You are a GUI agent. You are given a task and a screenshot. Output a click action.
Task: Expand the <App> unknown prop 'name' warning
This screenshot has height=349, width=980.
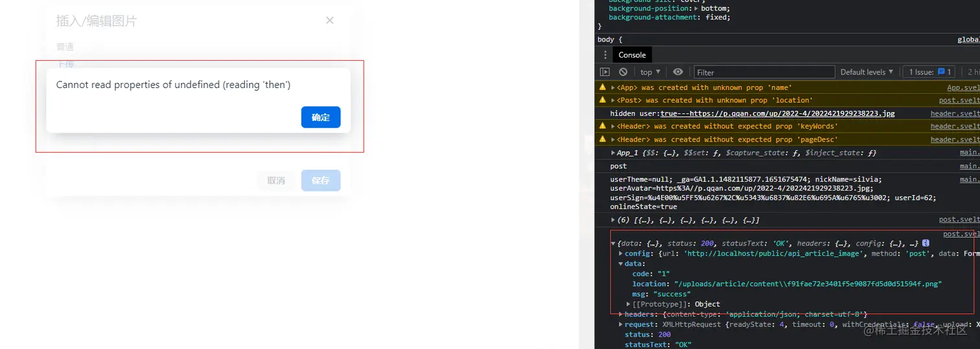click(x=613, y=87)
